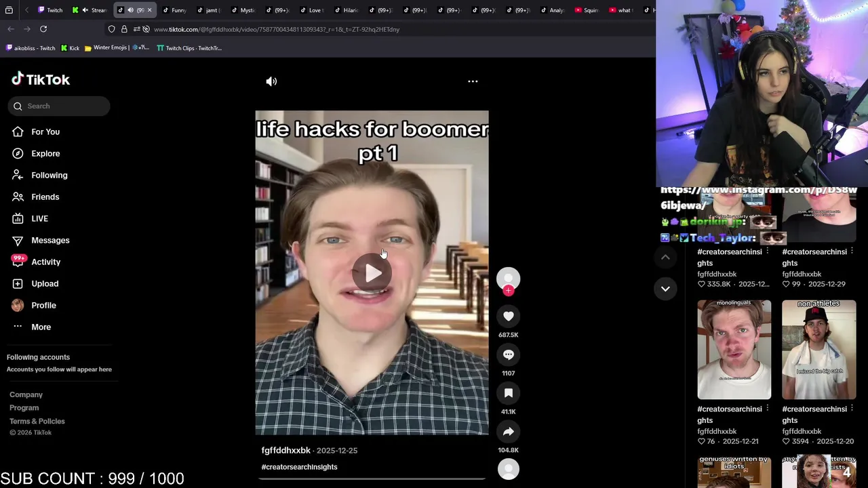
Task: Open the comments bubble showing 1107
Action: coord(509,354)
